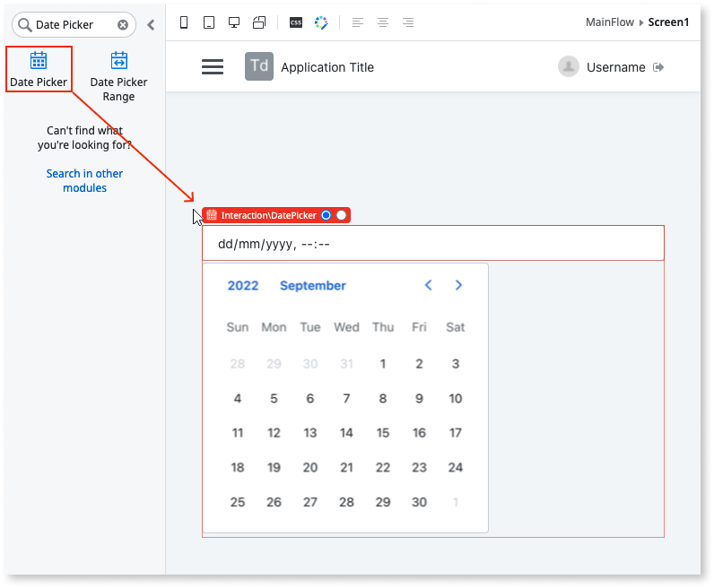Select the blue radio button on DatePicker tag
Image resolution: width=714 pixels, height=588 pixels.
[x=326, y=215]
